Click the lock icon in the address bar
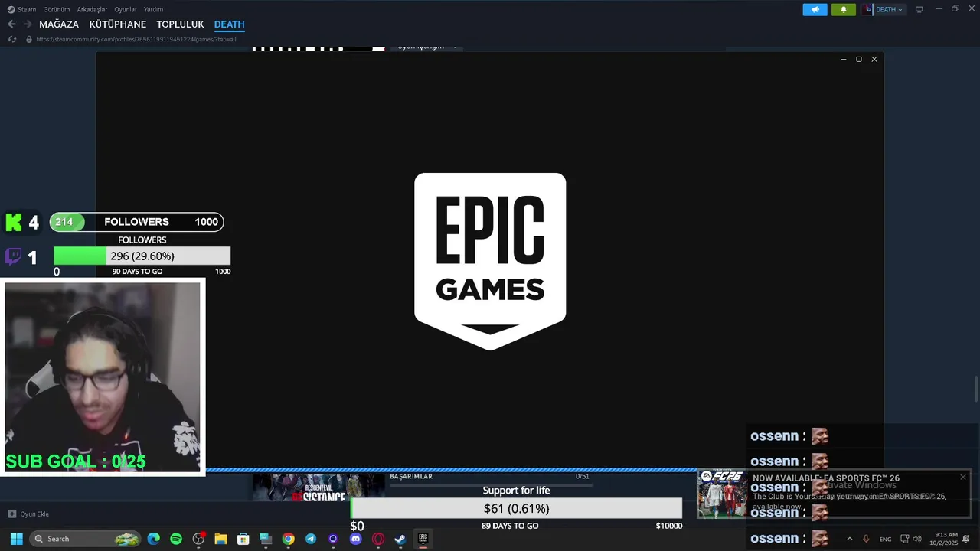The image size is (980, 551). click(29, 39)
